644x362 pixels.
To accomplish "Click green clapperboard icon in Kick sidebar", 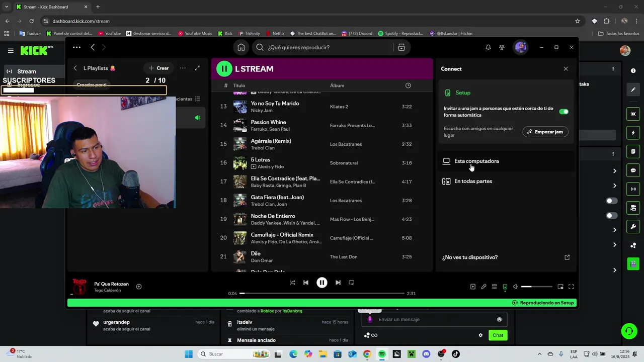I will (x=633, y=263).
